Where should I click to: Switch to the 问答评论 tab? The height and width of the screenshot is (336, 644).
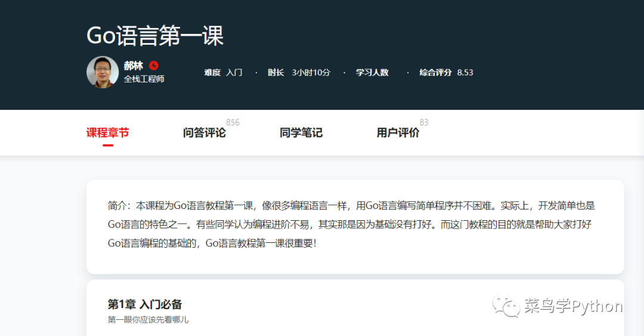click(204, 133)
